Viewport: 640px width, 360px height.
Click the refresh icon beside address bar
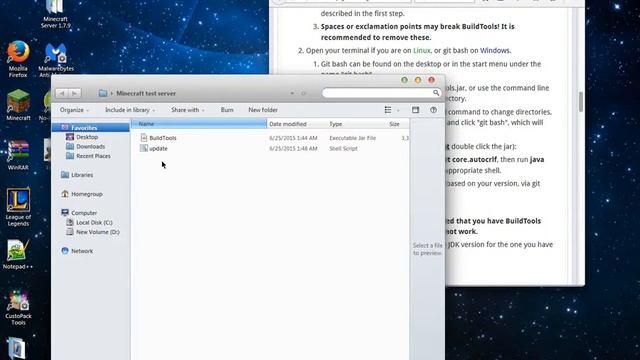coord(303,93)
